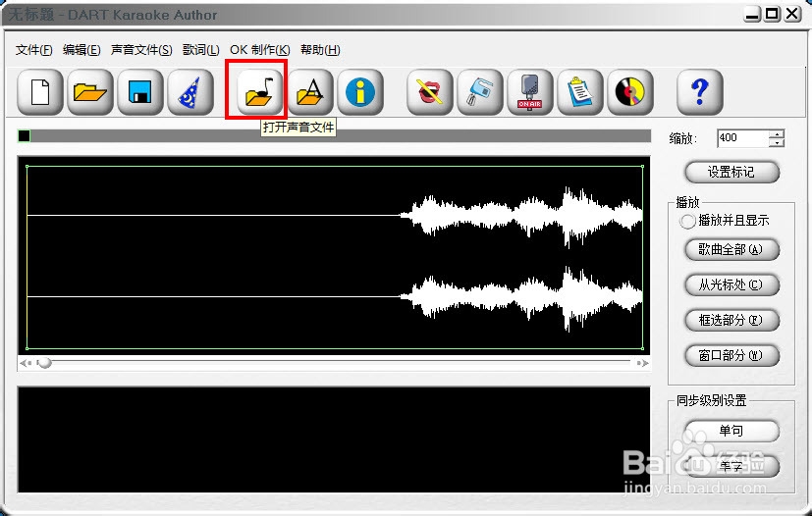Open the 歌词(L) menu

point(201,50)
